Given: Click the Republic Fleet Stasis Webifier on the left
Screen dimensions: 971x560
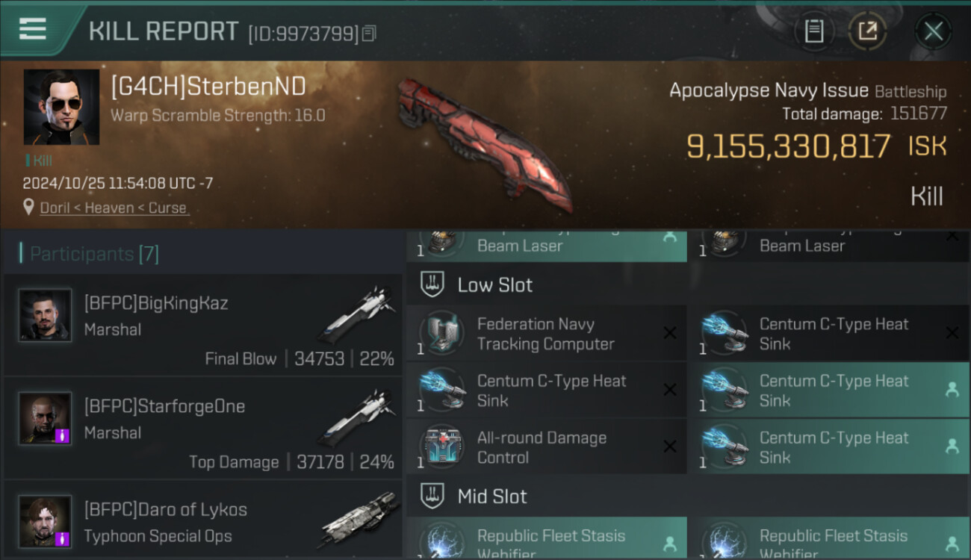Looking at the screenshot, I should (546, 538).
